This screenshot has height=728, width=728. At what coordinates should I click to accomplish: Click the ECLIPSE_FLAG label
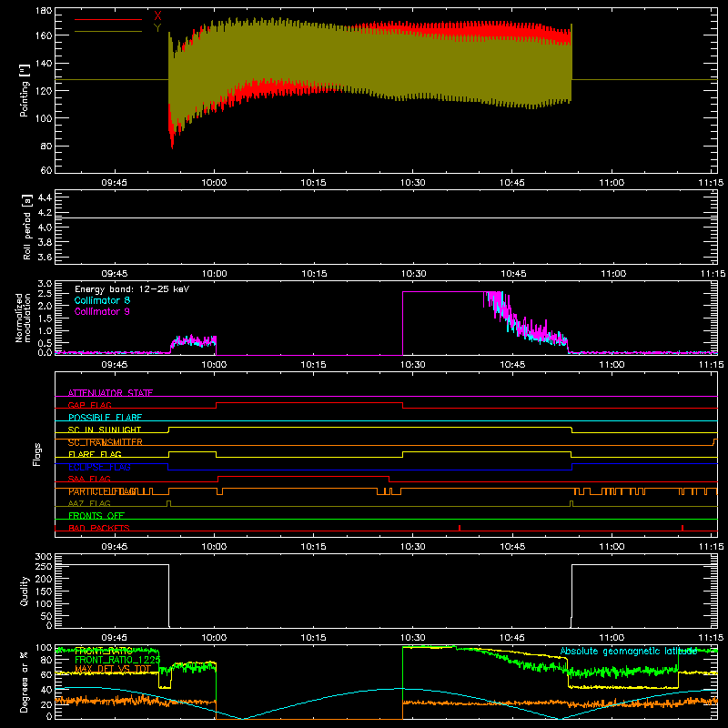(x=99, y=467)
